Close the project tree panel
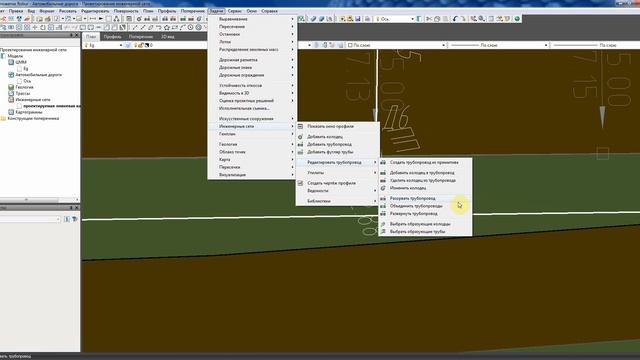The width and height of the screenshot is (640, 360). (76, 36)
